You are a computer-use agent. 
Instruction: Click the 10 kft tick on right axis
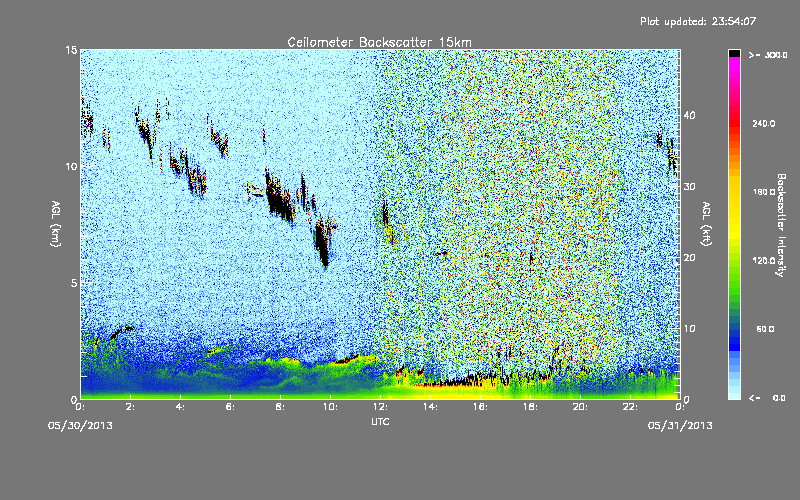689,329
